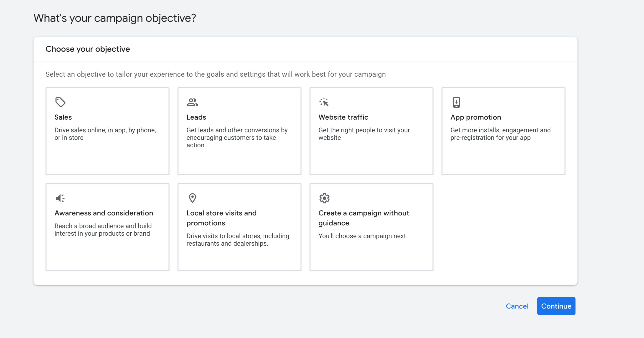
Task: Choose Awareness and consideration title
Action: pyautogui.click(x=104, y=213)
